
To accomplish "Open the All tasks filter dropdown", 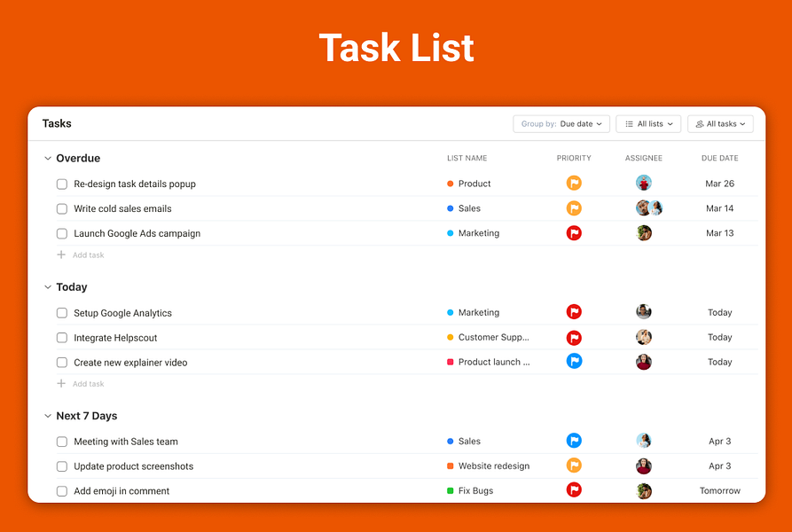I will (x=720, y=123).
